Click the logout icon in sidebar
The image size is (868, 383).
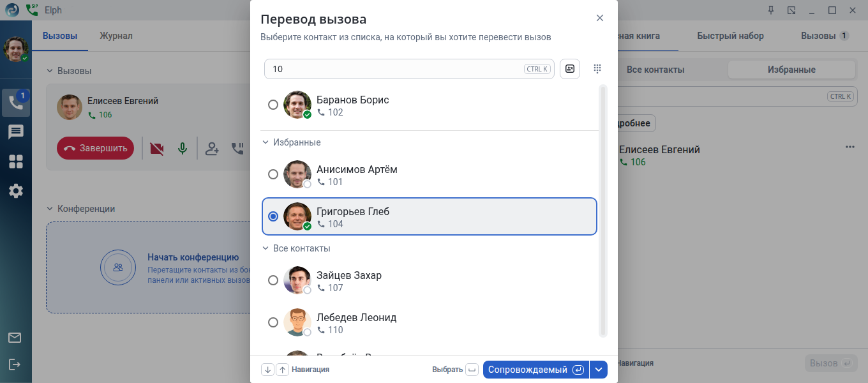(15, 364)
